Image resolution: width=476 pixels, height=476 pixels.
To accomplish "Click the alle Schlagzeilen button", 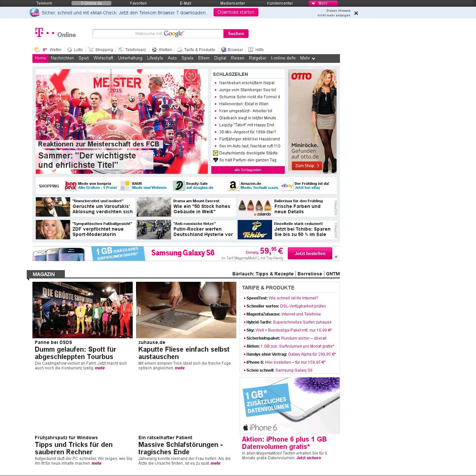I will point(248,170).
